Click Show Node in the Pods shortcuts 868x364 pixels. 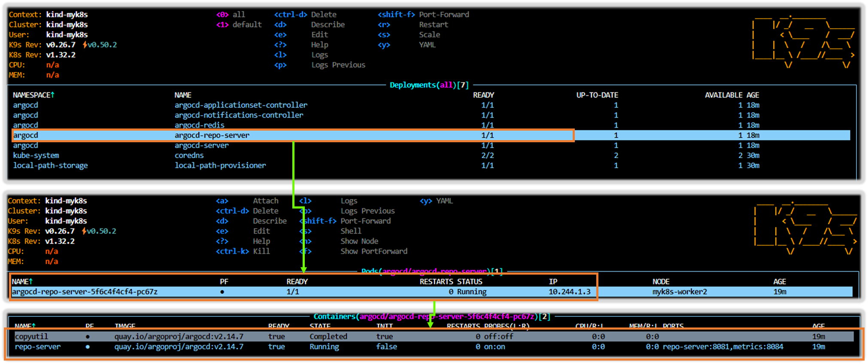(359, 242)
